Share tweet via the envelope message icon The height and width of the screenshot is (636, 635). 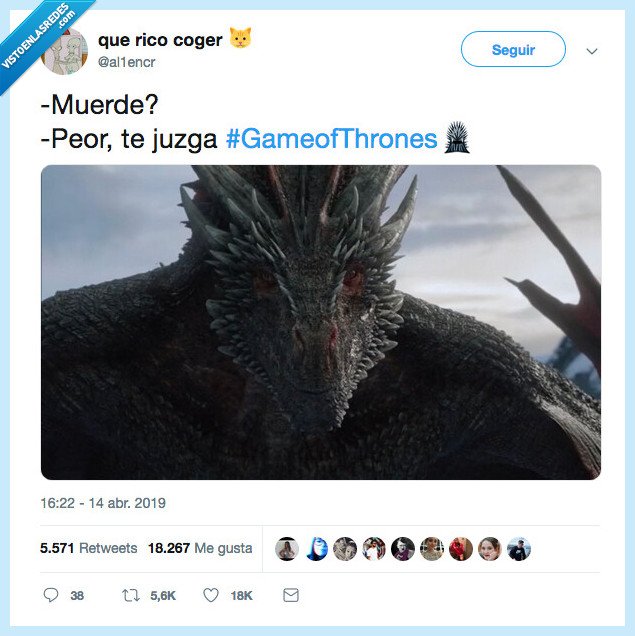click(x=291, y=595)
